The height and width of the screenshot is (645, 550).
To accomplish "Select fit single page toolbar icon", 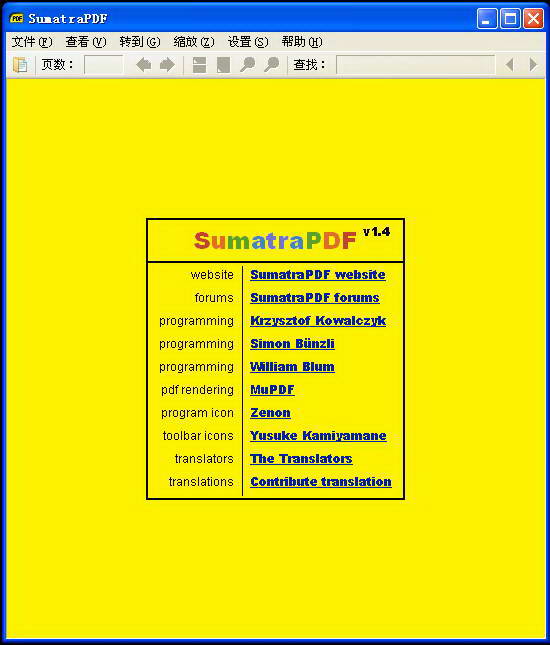I will pos(223,65).
